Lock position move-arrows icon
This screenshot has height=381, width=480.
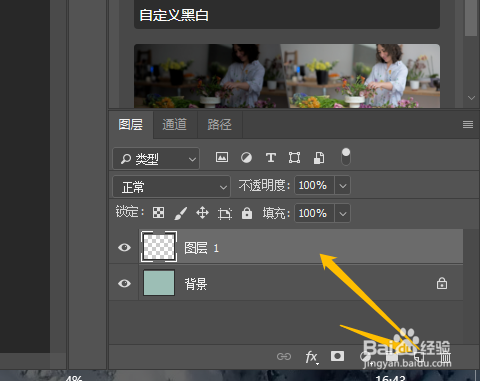202,213
